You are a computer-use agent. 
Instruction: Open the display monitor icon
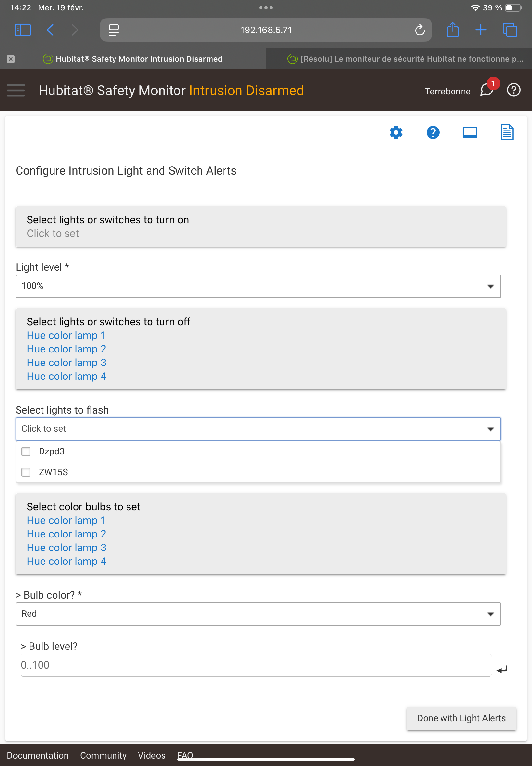coord(469,132)
